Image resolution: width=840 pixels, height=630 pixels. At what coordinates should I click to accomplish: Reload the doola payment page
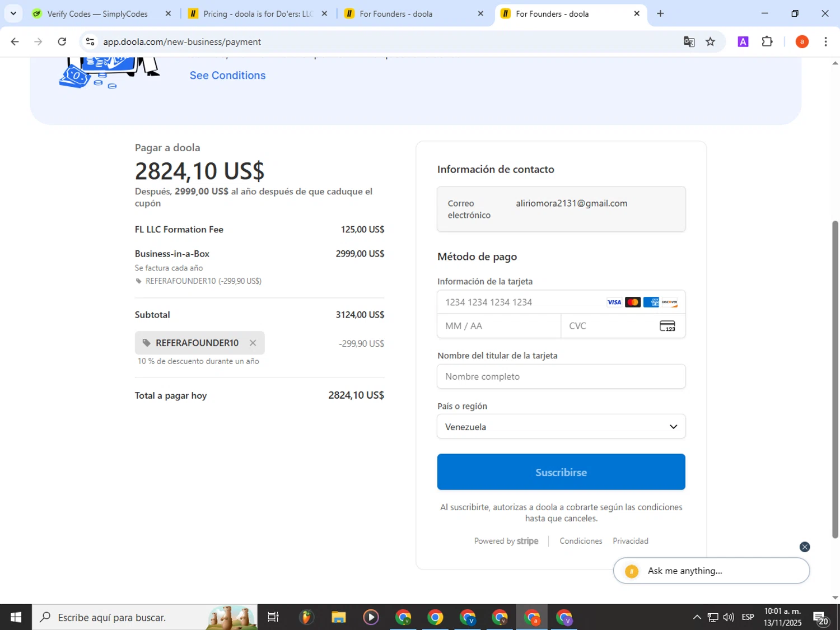coord(62,42)
